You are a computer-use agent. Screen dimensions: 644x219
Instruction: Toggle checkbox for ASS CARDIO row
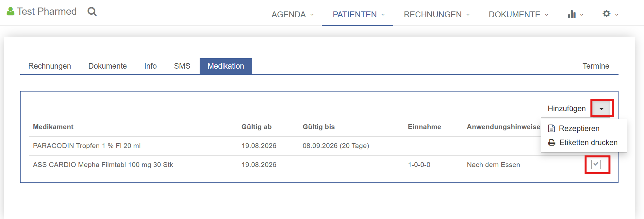coord(596,164)
